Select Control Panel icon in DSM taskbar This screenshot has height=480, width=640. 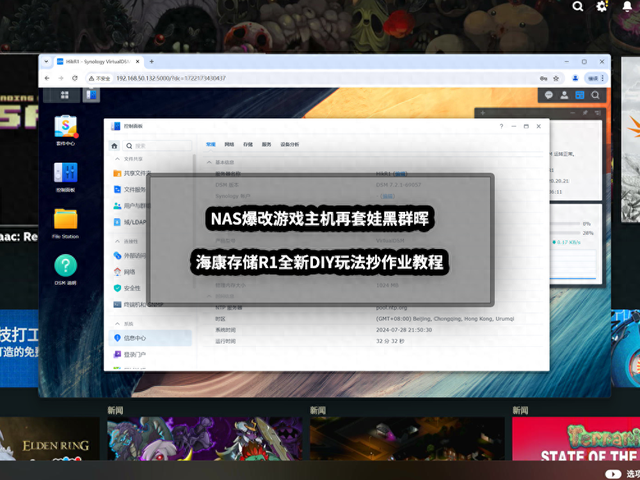(91, 95)
